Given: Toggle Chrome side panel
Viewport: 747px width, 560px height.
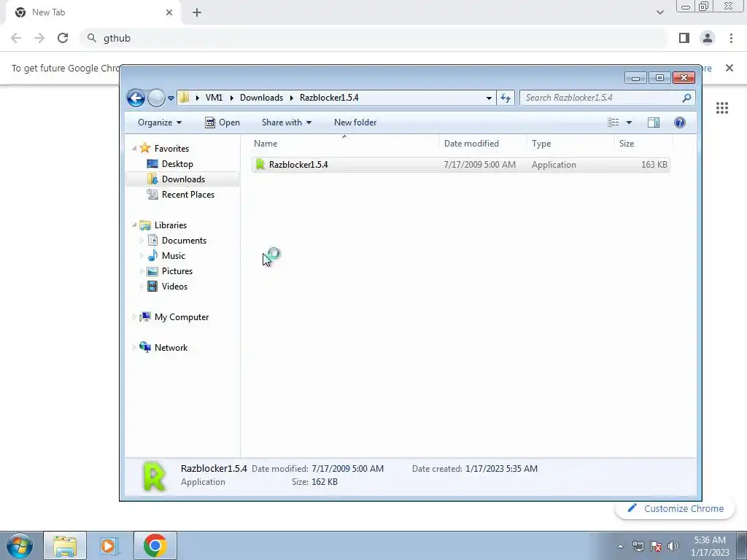Looking at the screenshot, I should (x=684, y=38).
